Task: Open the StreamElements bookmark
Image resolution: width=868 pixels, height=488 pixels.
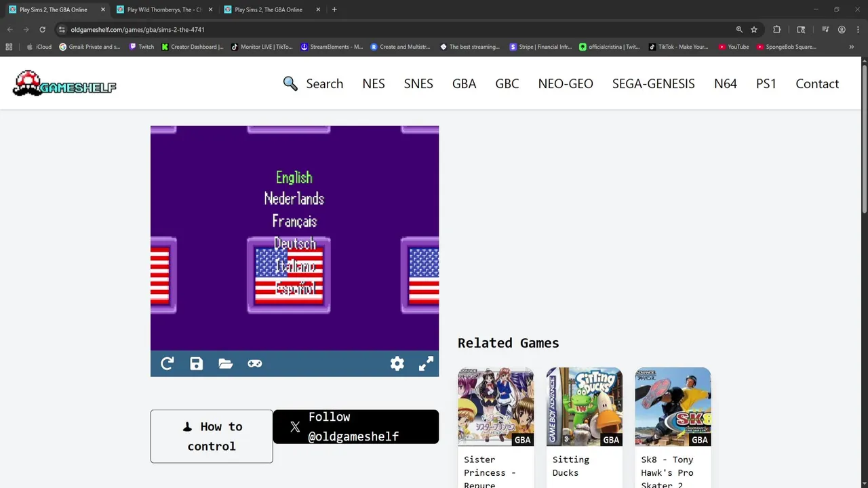Action: (x=332, y=47)
